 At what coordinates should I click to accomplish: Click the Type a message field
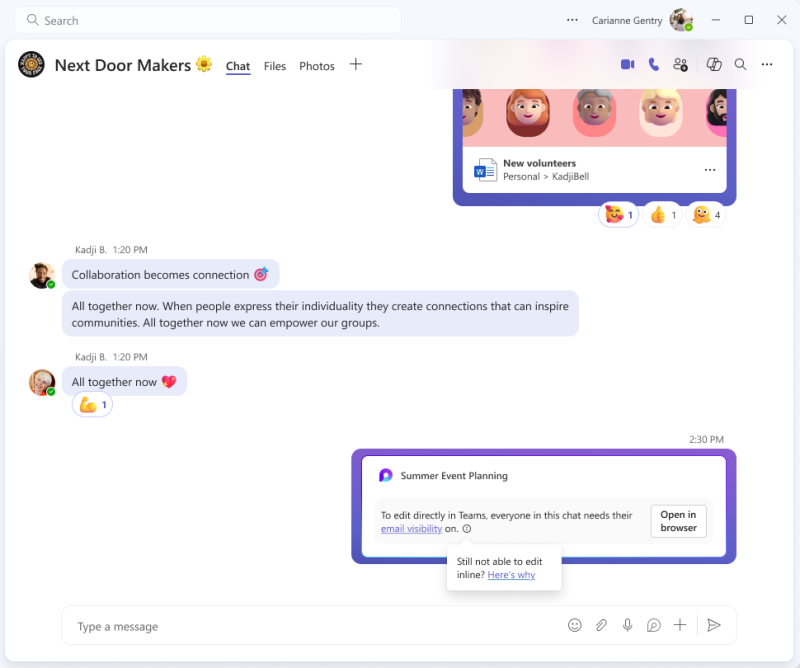(300, 626)
